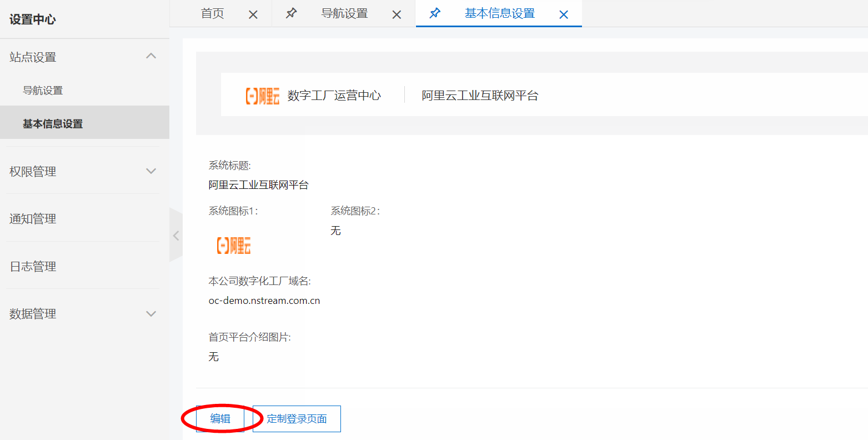The image size is (868, 440).
Task: Click the 首页平台介绍图片 label
Action: 249,337
